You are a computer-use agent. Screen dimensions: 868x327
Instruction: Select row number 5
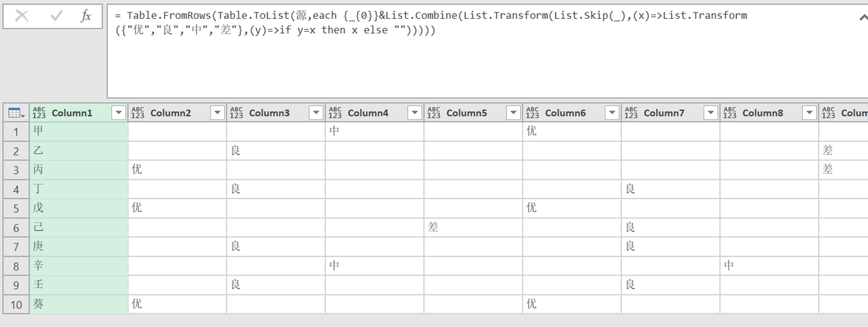point(15,208)
